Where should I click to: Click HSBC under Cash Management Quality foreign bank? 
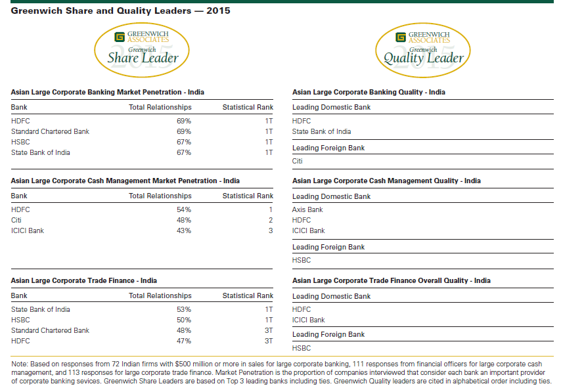pos(302,260)
